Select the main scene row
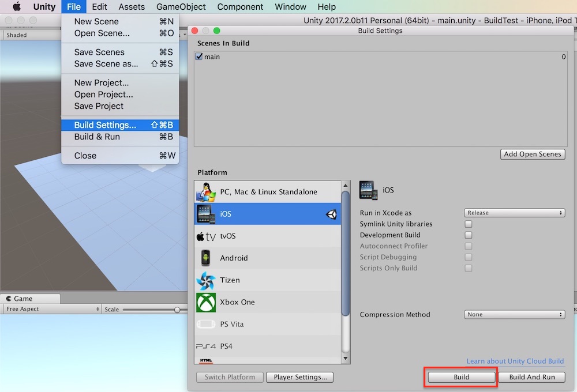The height and width of the screenshot is (392, 577). coord(380,56)
